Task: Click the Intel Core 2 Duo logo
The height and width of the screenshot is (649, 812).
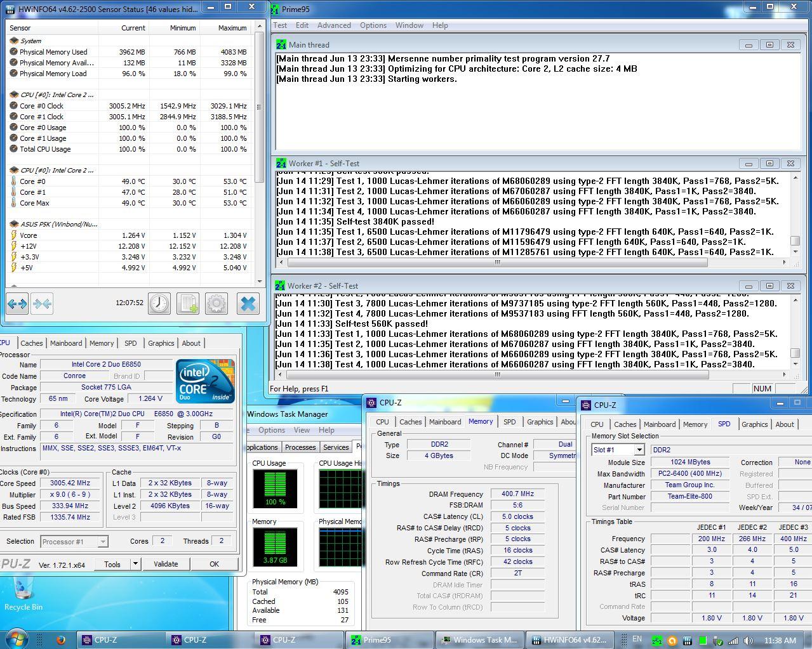Action: click(x=205, y=381)
